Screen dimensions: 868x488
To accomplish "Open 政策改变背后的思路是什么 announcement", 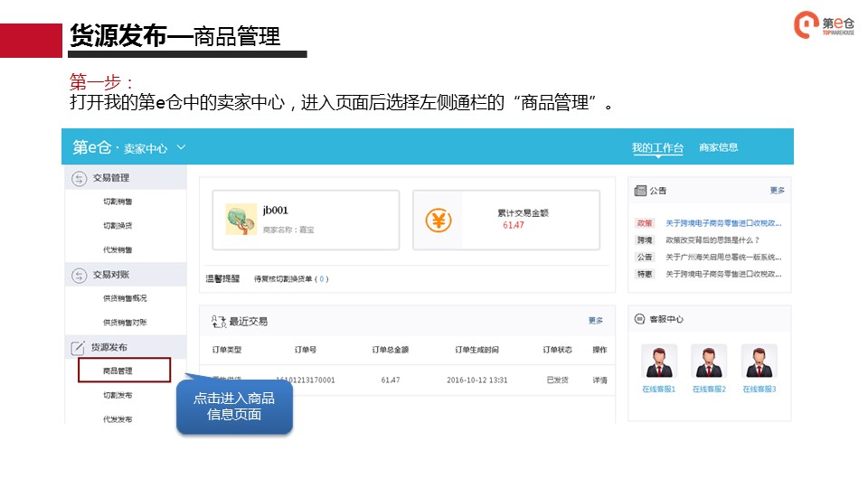I will (712, 240).
